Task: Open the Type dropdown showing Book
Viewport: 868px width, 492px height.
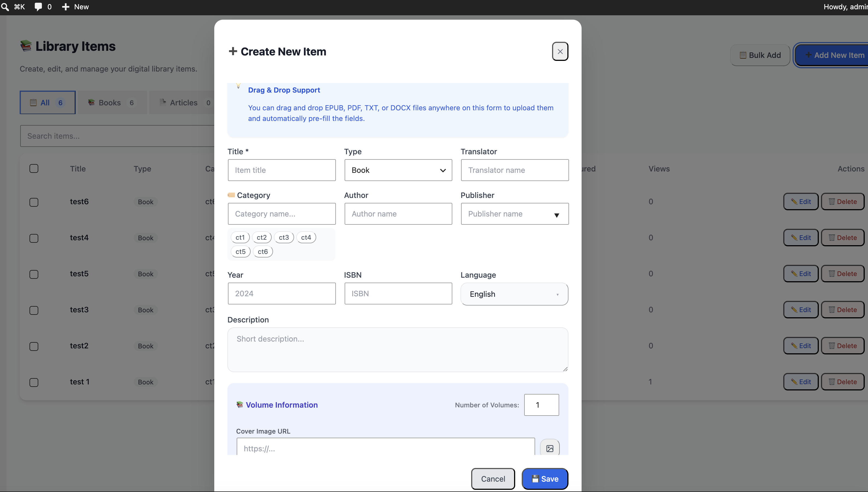Action: click(398, 170)
